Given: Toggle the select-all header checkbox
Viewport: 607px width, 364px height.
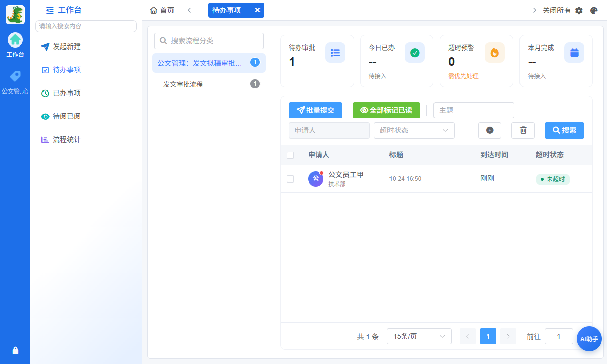Looking at the screenshot, I should tap(290, 155).
